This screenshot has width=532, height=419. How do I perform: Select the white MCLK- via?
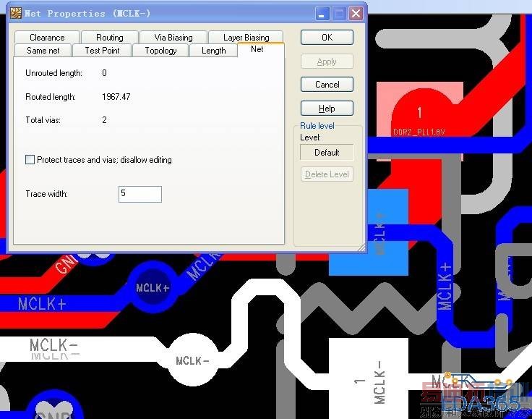(x=192, y=360)
